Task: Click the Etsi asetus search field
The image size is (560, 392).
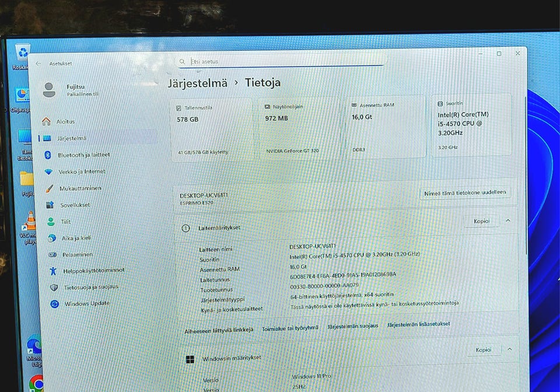Action: (x=281, y=61)
